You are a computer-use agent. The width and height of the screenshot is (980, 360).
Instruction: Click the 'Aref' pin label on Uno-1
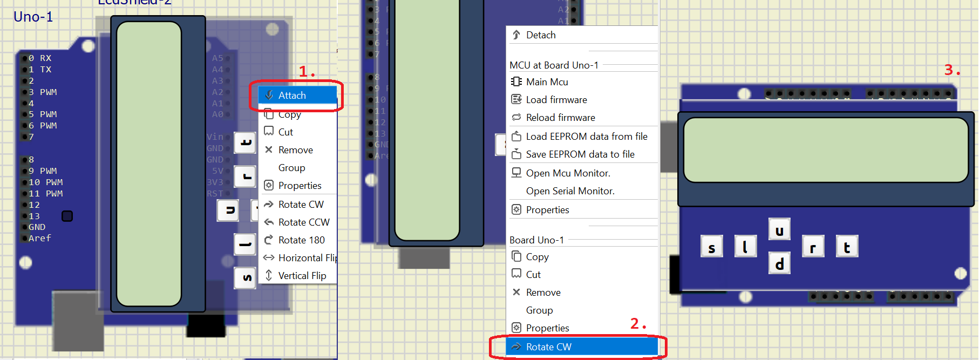pyautogui.click(x=40, y=239)
